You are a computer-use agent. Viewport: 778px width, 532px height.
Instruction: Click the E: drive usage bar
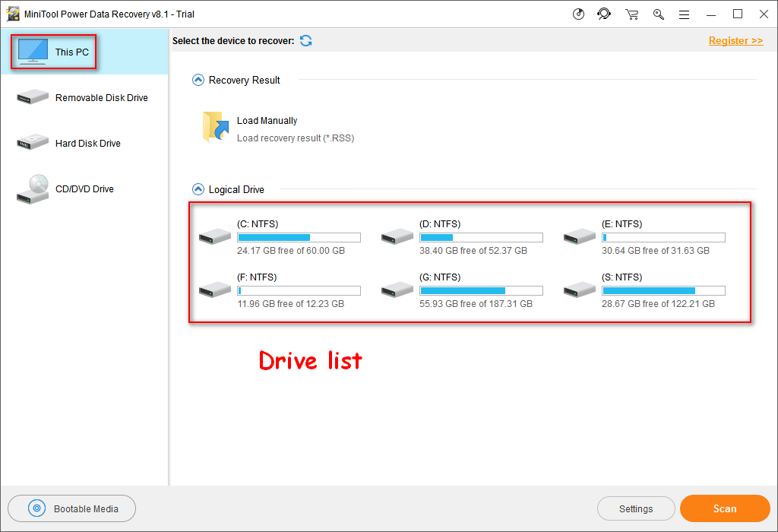(663, 237)
